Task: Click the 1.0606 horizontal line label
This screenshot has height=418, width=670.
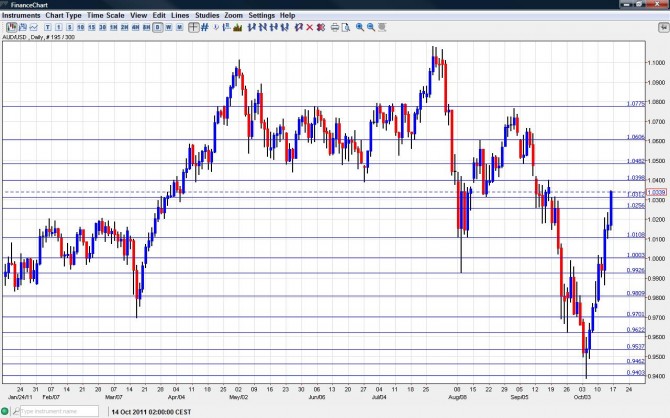Action: pos(636,137)
